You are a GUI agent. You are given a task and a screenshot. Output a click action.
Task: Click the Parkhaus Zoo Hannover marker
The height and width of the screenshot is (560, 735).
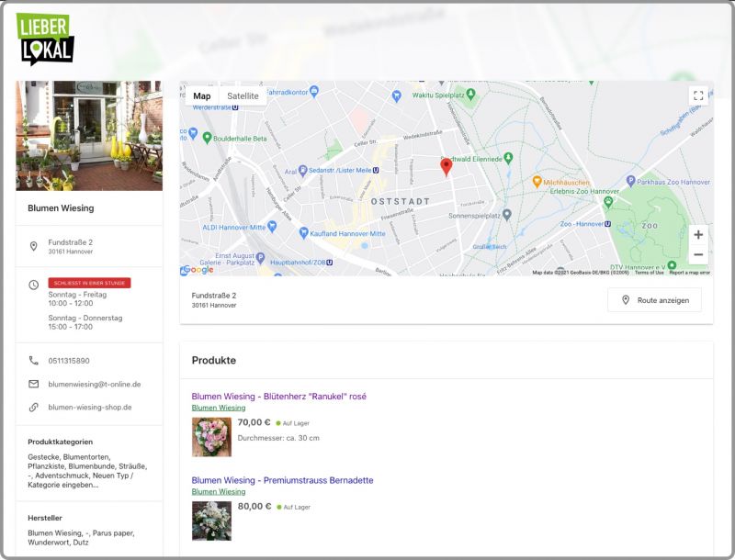(630, 181)
